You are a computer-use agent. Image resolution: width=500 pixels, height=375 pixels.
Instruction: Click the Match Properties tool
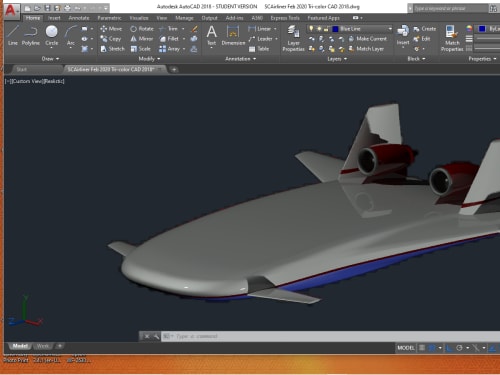click(x=452, y=39)
